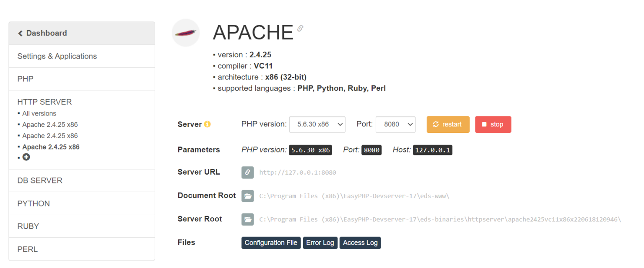644x268 pixels.
Task: Open the PHP version dropdown
Action: pos(317,124)
